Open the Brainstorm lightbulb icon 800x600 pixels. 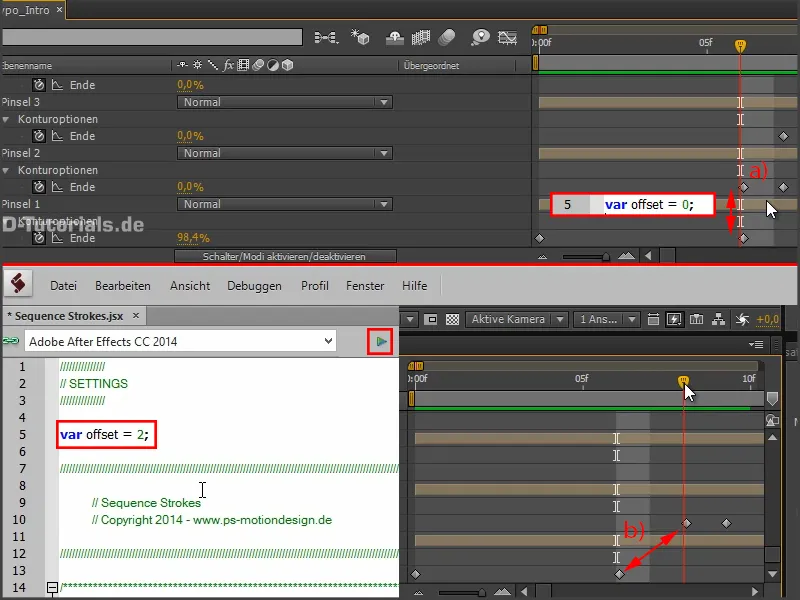(480, 37)
